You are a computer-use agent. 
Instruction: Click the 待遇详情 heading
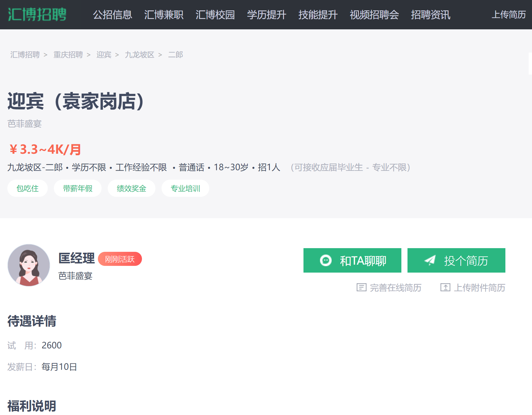(32, 321)
